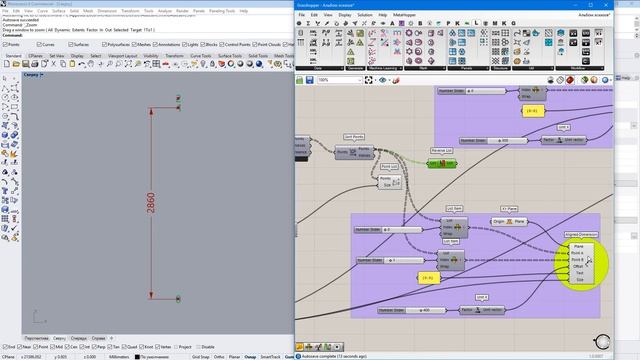This screenshot has width=640, height=360.
Task: Open the MetaHopper menu in Grasshopper
Action: click(404, 15)
